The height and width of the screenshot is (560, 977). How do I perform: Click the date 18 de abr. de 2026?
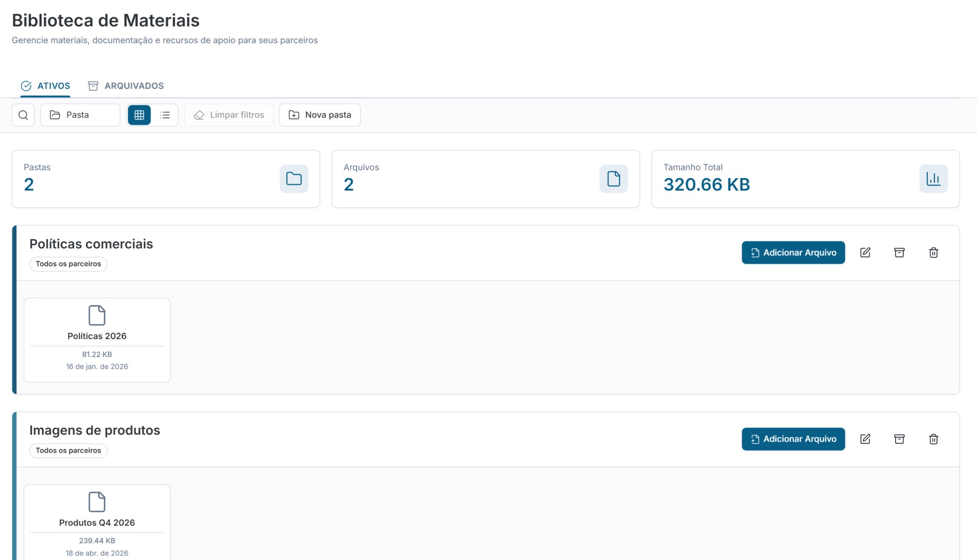coord(97,553)
